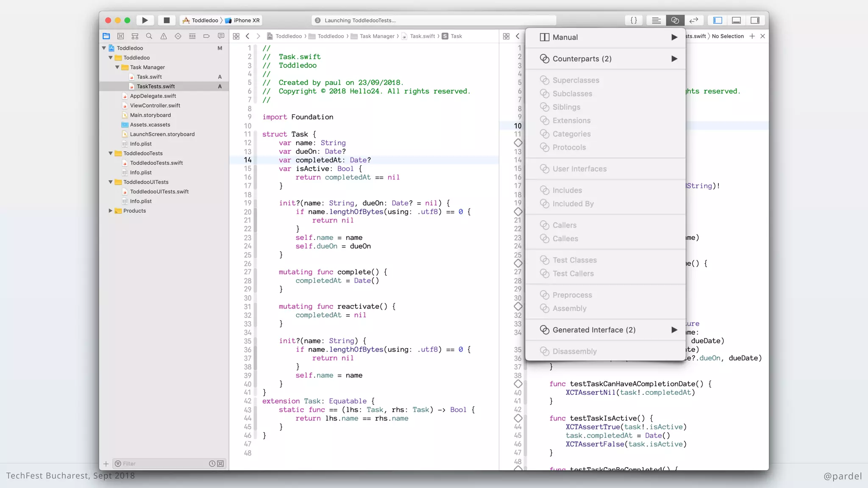Open the Find navigator (magnifier icon)
This screenshot has height=488, width=868.
coord(149,36)
